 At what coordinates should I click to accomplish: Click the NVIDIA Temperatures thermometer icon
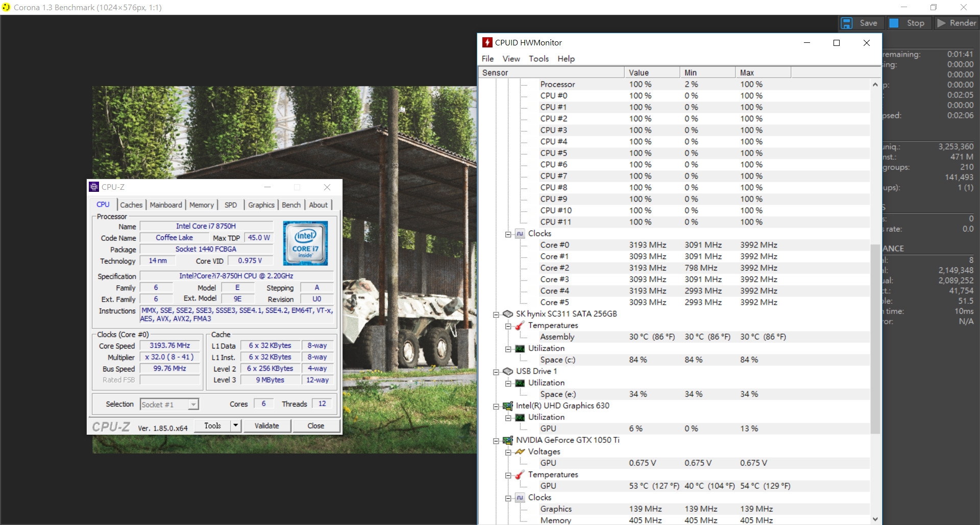(x=520, y=474)
